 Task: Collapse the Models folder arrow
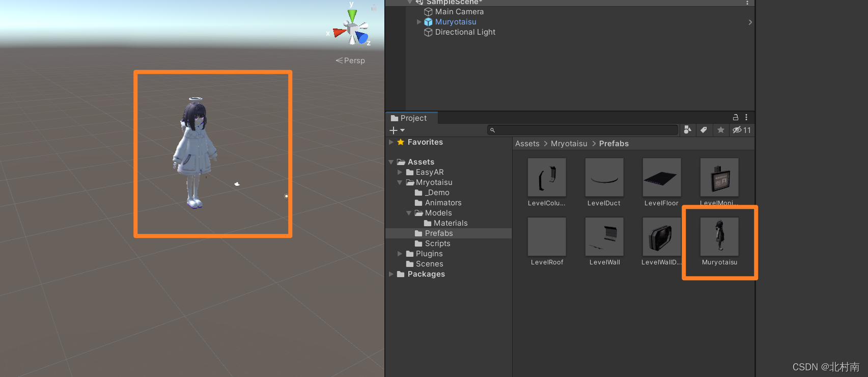click(409, 213)
